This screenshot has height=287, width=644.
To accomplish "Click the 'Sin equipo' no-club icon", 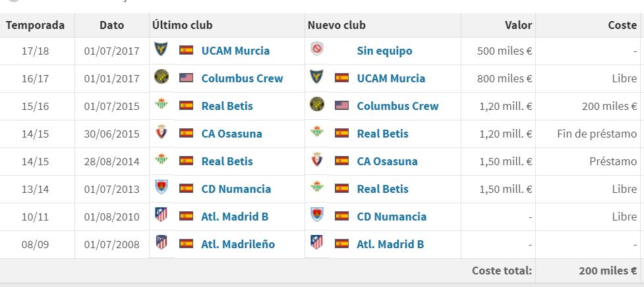I will (x=316, y=50).
